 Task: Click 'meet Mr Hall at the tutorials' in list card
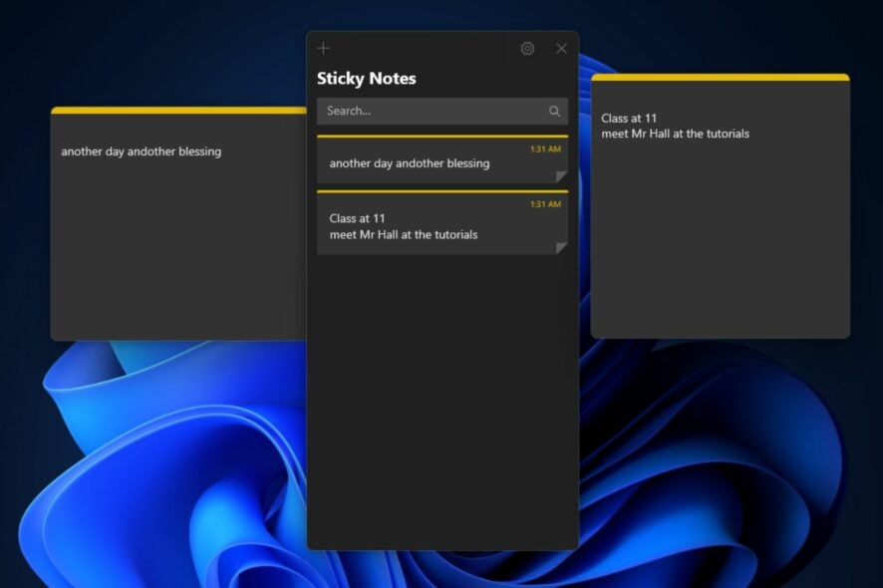[404, 235]
